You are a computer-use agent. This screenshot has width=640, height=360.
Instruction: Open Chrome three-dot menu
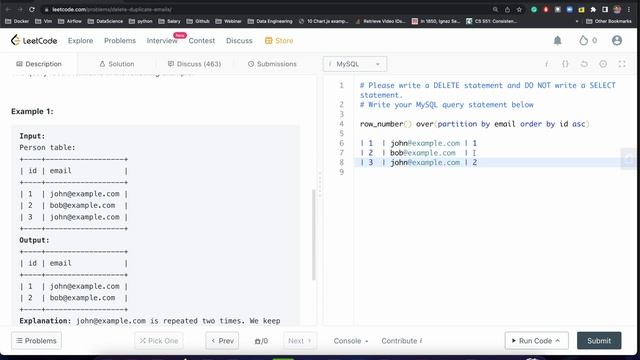click(x=629, y=9)
